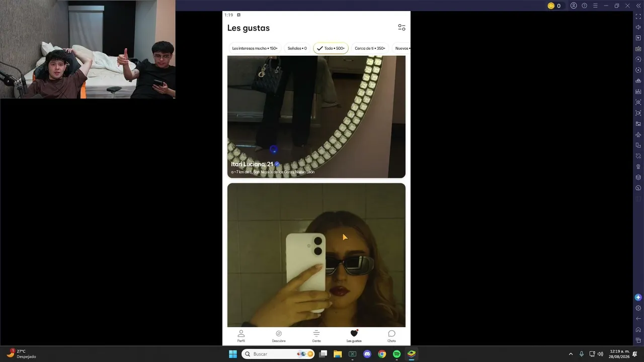Open the Les gustas heart tab
This screenshot has height=362, width=644.
coord(354,336)
